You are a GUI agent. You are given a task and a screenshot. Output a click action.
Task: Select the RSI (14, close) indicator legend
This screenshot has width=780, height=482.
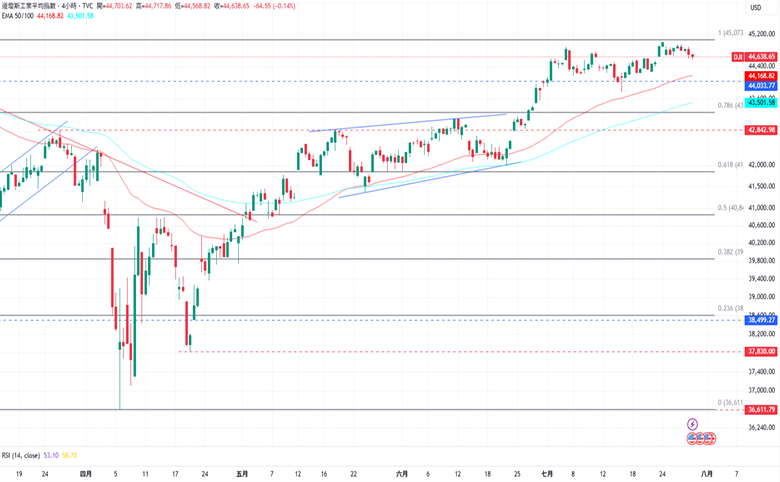[x=21, y=455]
